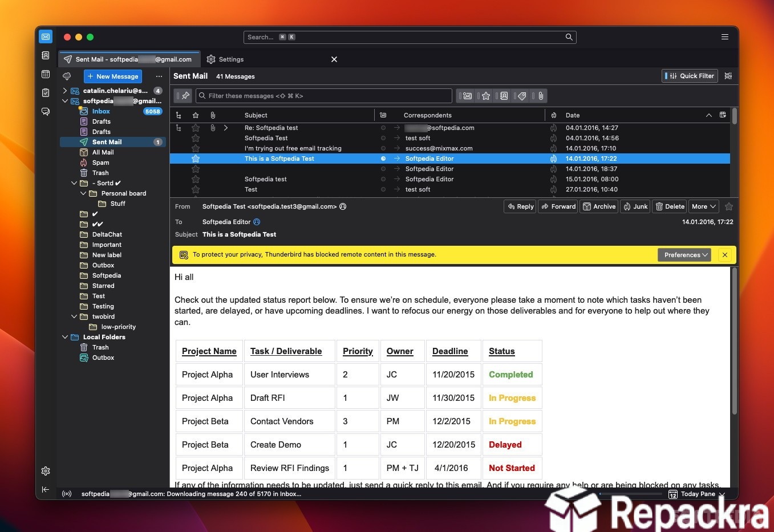Delete the open message
The width and height of the screenshot is (774, 532).
click(670, 206)
